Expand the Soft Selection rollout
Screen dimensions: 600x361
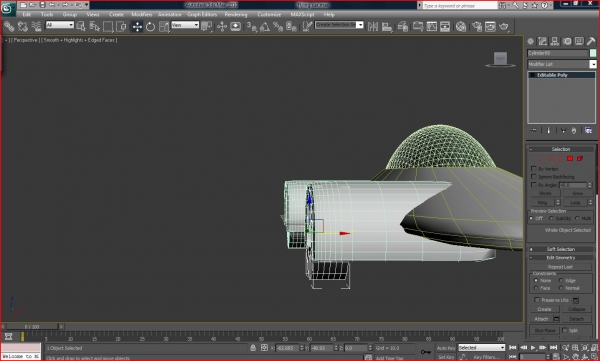(561, 249)
